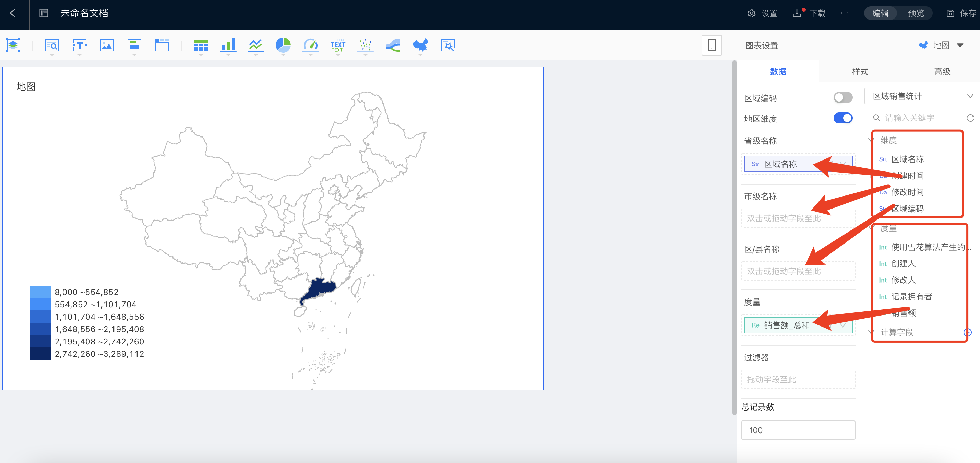Open the 样式 tab

pyautogui.click(x=860, y=72)
